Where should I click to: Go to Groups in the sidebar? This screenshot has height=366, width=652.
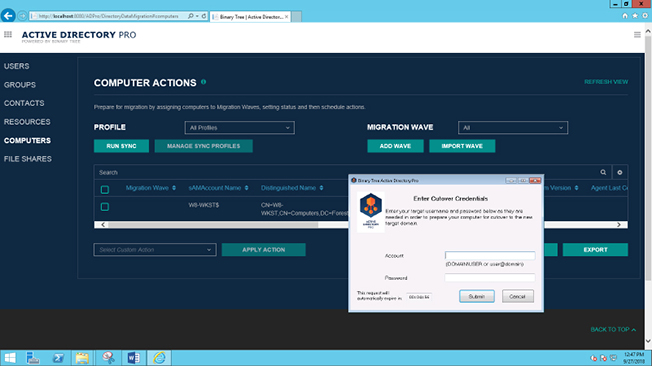pos(20,85)
